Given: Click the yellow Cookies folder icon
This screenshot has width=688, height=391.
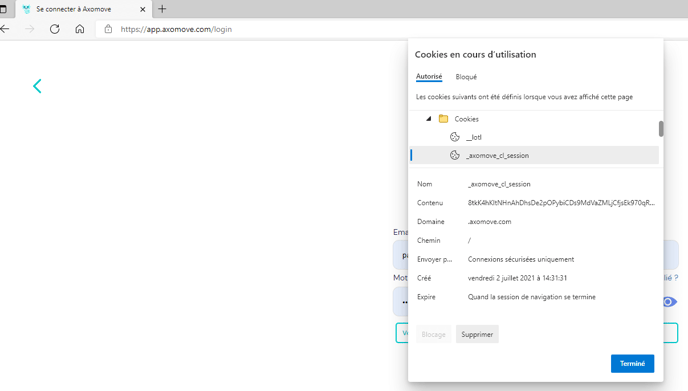Looking at the screenshot, I should [444, 119].
